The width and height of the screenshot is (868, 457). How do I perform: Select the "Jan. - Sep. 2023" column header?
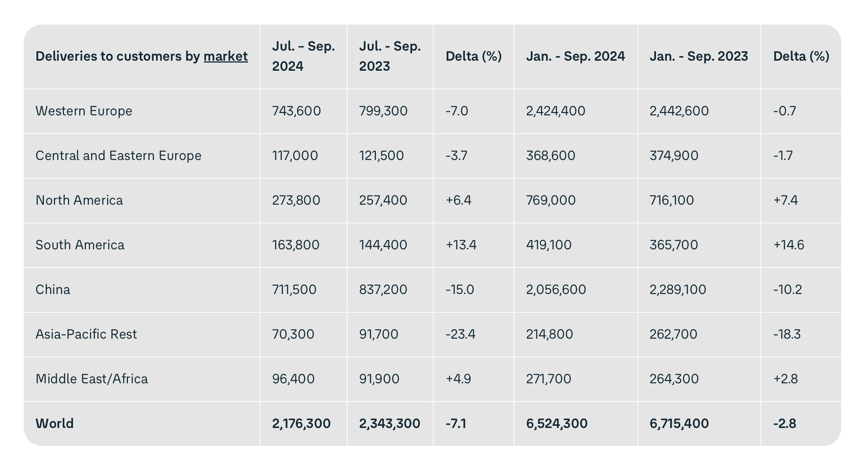click(699, 56)
